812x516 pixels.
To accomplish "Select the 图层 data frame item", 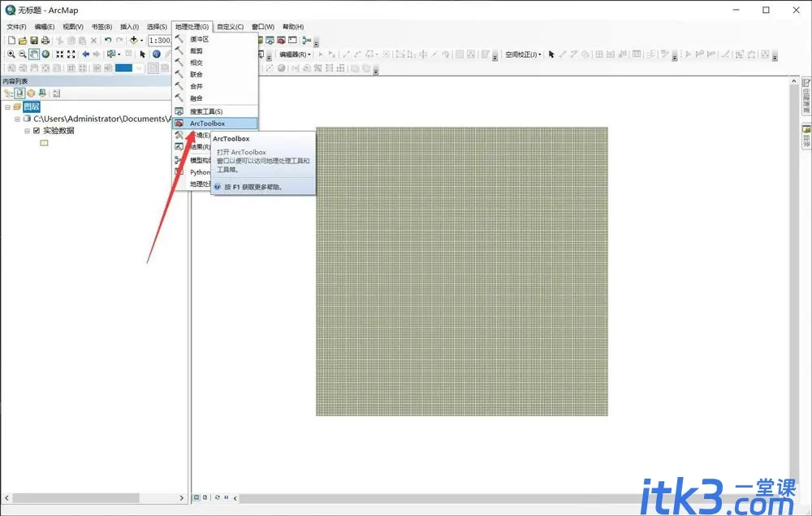I will coord(31,106).
